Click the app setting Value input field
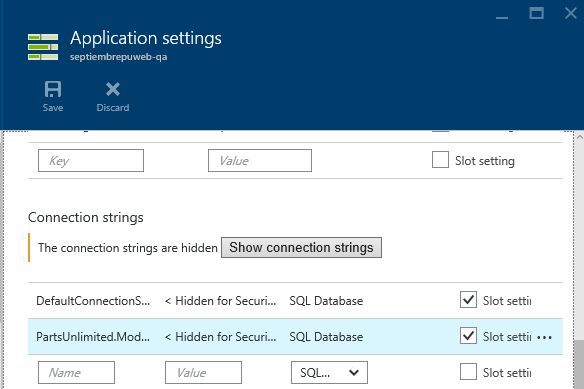This screenshot has width=584, height=389. point(260,161)
